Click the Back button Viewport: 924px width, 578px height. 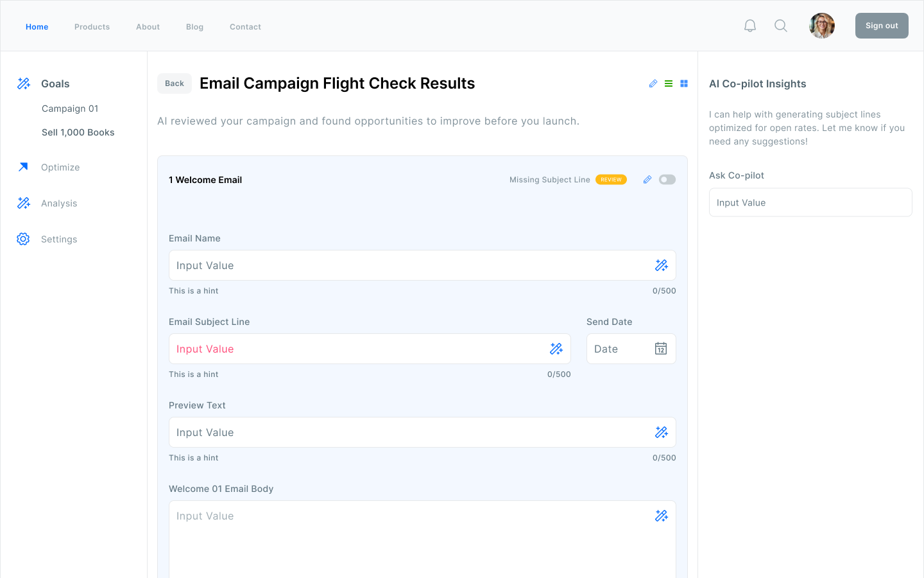175,83
